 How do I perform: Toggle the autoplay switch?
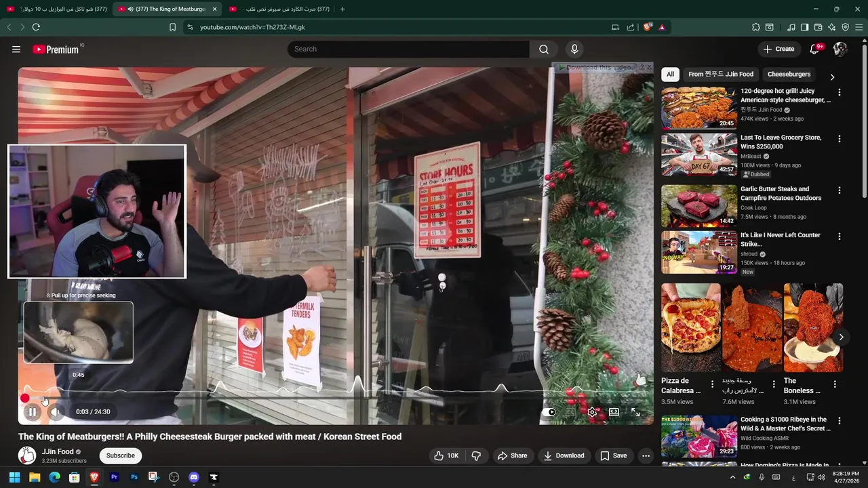549,412
